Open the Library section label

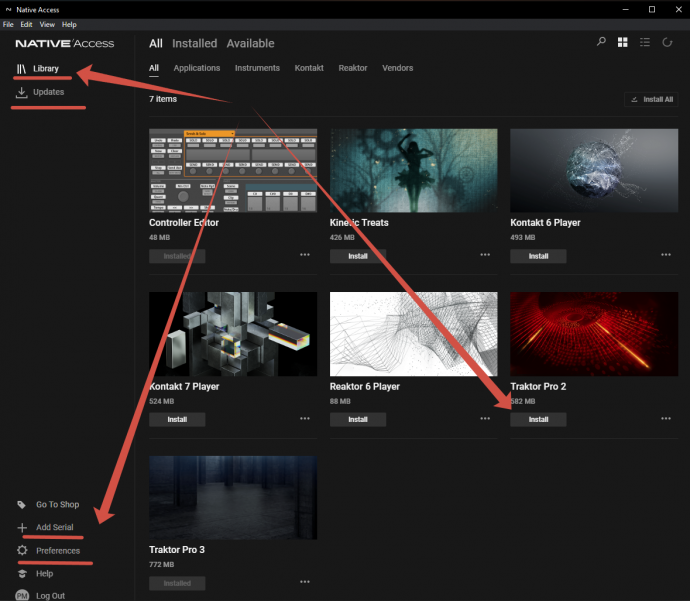[46, 69]
